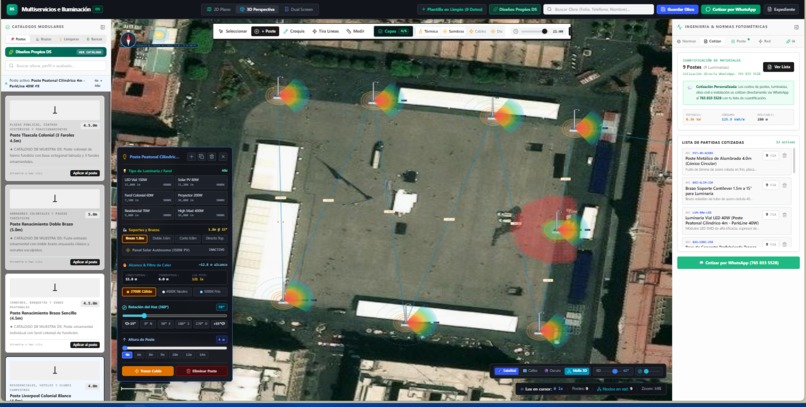Click the catalog search field in left panel
The image size is (806, 407).
point(56,66)
